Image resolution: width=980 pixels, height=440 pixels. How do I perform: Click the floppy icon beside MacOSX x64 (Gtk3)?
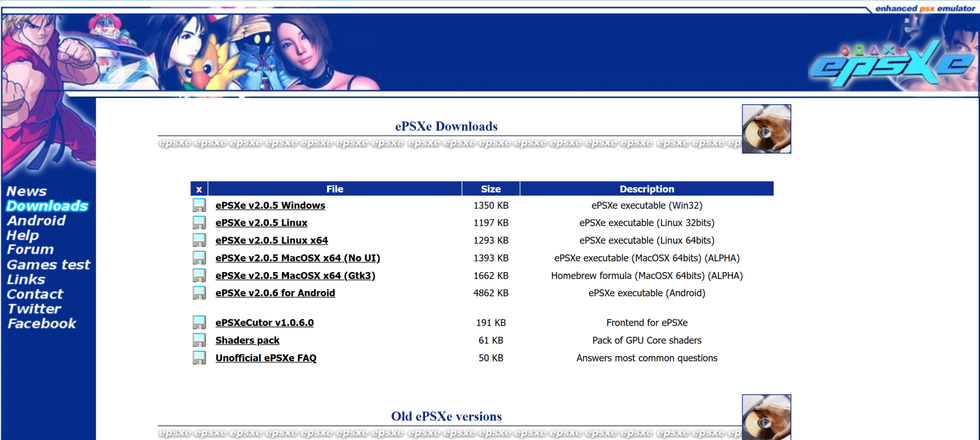click(x=199, y=275)
